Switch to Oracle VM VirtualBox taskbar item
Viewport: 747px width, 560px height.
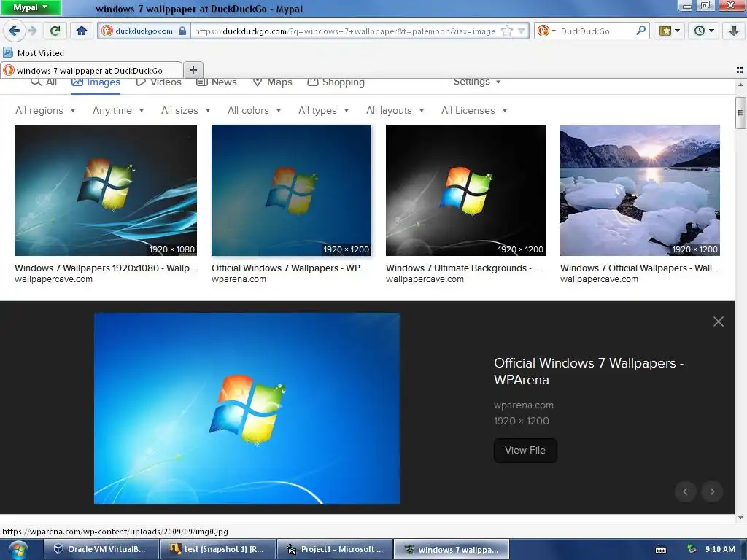click(101, 549)
